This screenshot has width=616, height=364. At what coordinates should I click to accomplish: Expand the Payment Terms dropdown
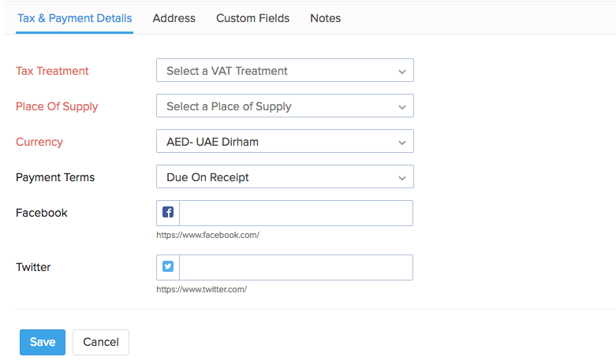(285, 177)
